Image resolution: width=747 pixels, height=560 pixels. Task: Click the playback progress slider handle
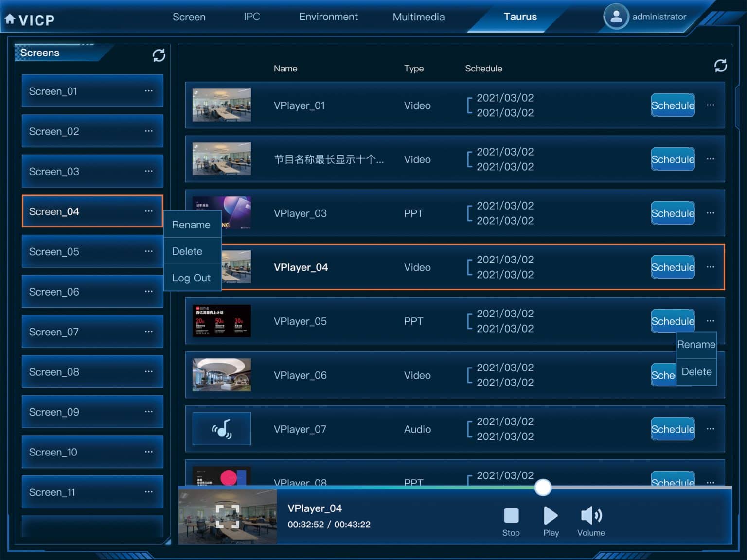[x=543, y=487]
